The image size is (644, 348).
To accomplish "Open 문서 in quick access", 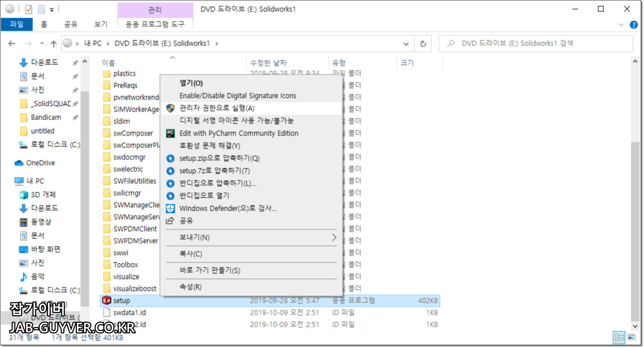I will [x=38, y=76].
